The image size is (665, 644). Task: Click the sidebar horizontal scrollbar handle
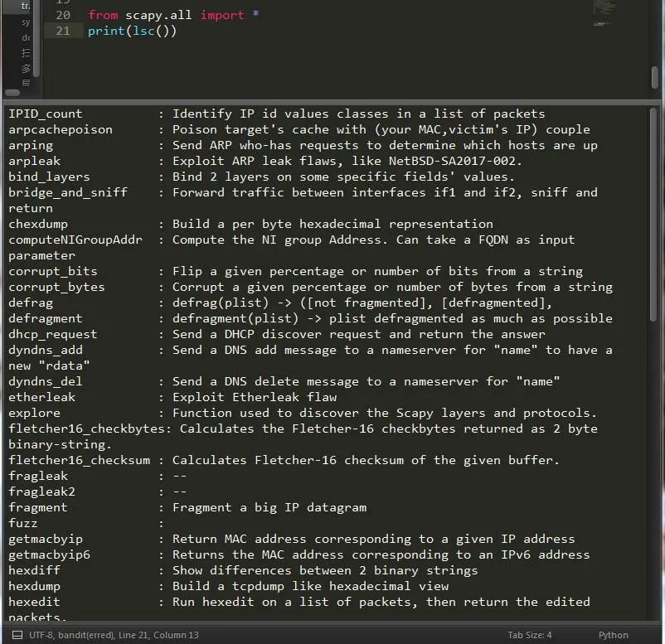[x=12, y=93]
